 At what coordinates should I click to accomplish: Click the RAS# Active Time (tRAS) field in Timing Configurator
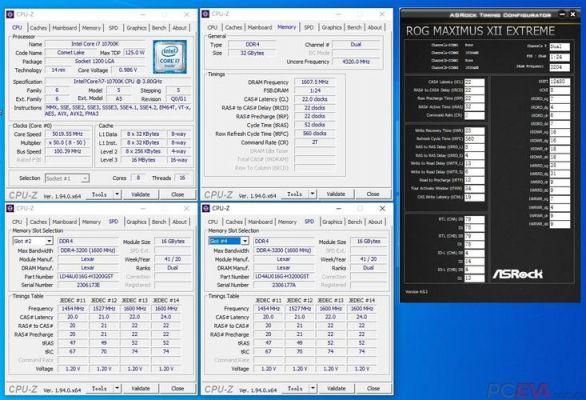click(x=474, y=107)
